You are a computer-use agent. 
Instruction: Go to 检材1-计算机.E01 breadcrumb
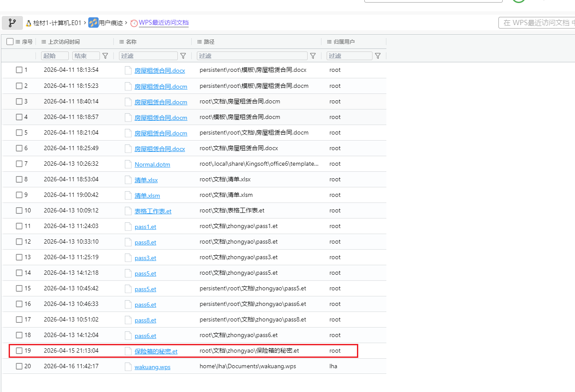[57, 23]
